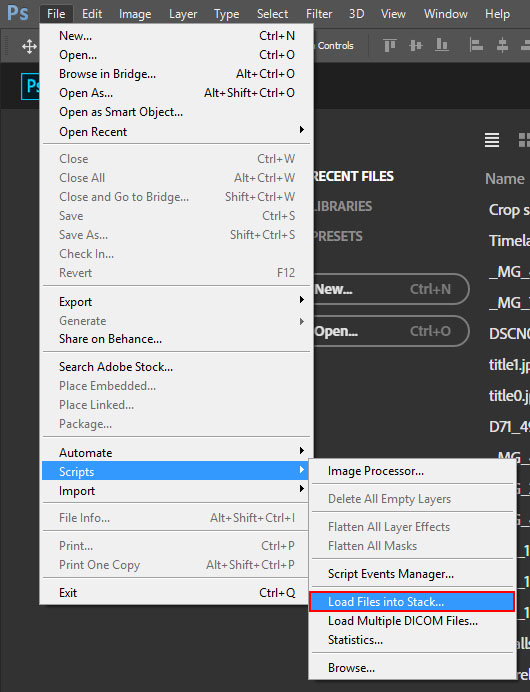Click the Photoshop Ps logo icon
530x692 pixels.
pyautogui.click(x=17, y=13)
